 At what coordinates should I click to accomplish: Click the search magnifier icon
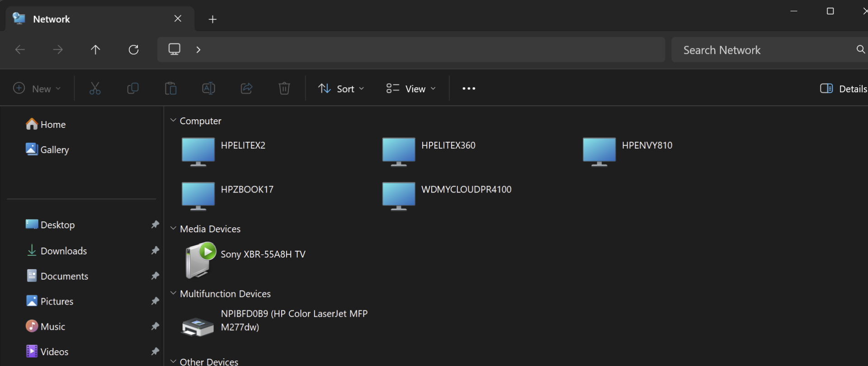click(861, 49)
